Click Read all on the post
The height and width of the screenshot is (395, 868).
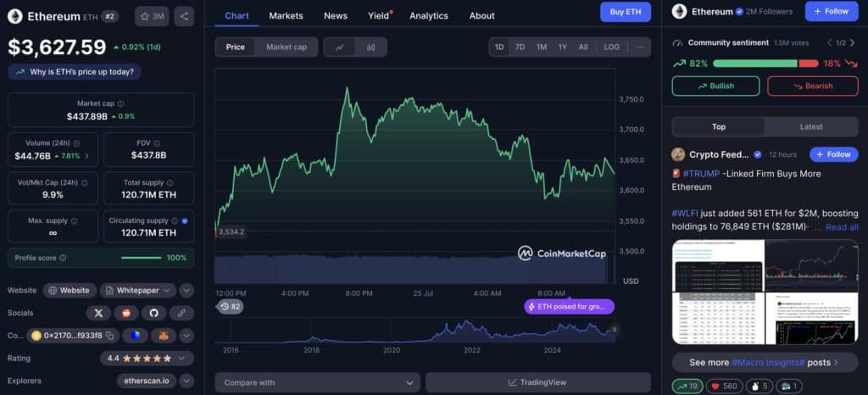842,227
